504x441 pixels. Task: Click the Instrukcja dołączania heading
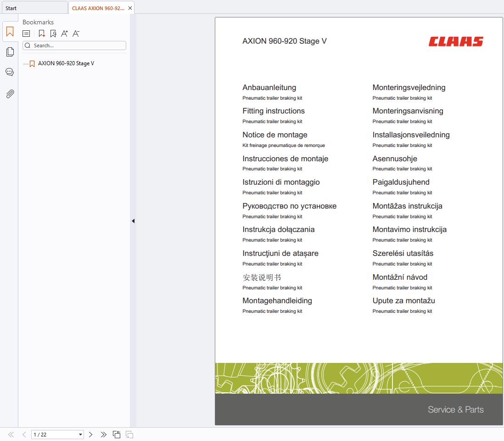(278, 229)
